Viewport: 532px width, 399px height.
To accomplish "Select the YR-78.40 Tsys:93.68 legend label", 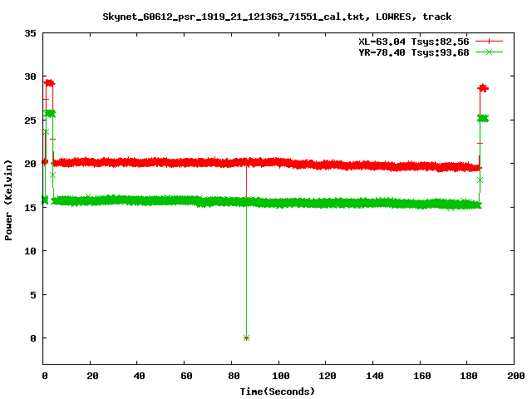I will 414,52.
